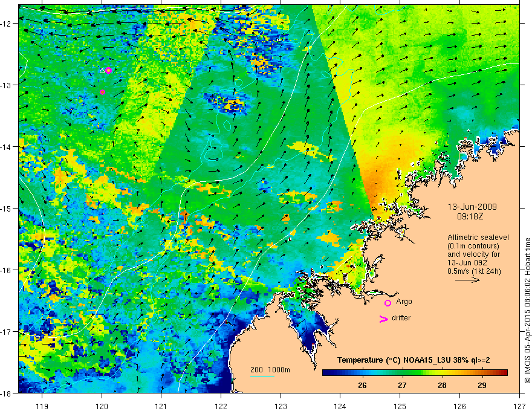The height and width of the screenshot is (411, 532).
Task: Click the color bar tick label "29"
Action: [x=482, y=386]
